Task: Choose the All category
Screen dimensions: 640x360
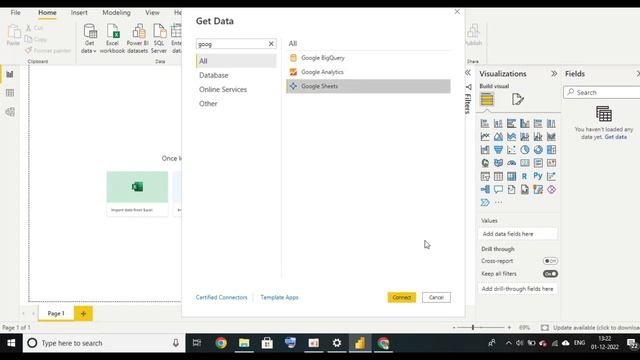Action: click(236, 61)
